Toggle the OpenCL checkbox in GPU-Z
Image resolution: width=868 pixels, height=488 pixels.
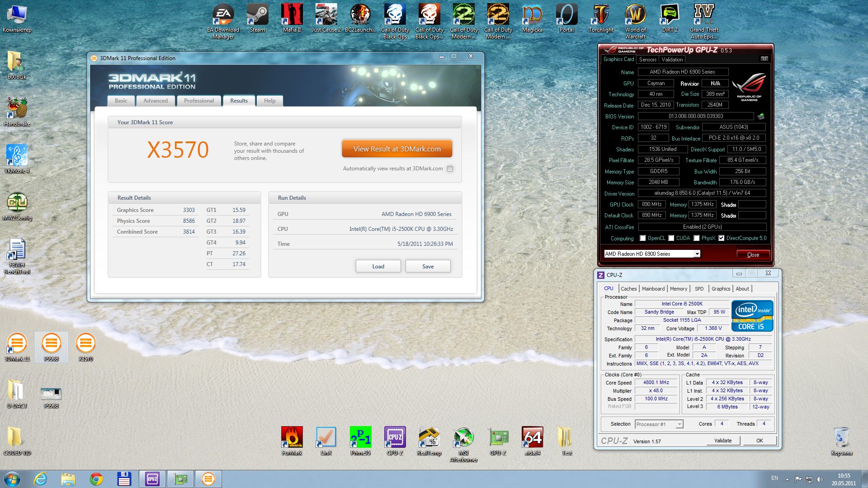pyautogui.click(x=642, y=238)
